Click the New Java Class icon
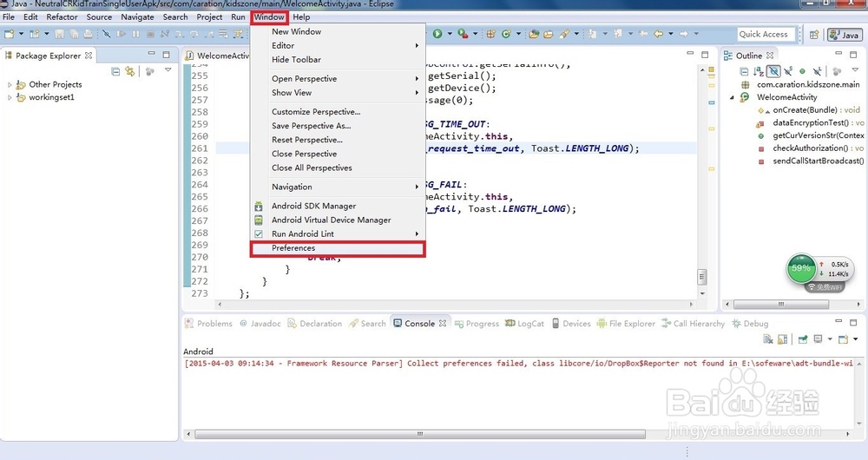Image resolution: width=868 pixels, height=460 pixels. [x=506, y=35]
